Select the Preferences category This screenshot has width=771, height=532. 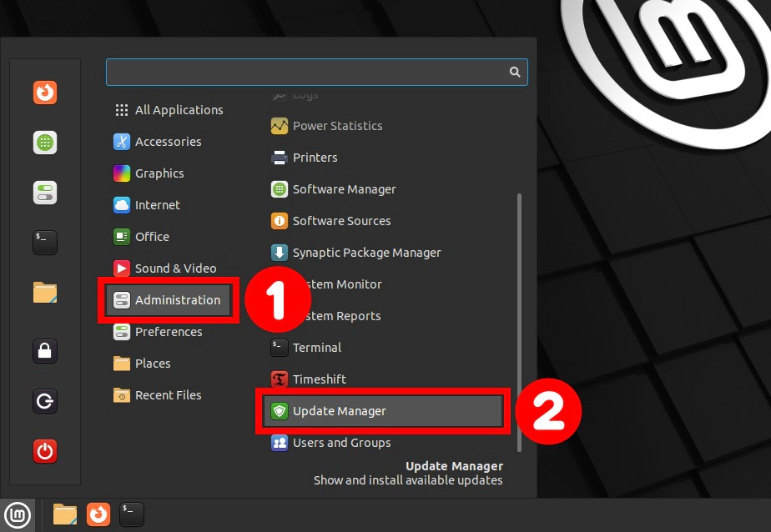169,332
